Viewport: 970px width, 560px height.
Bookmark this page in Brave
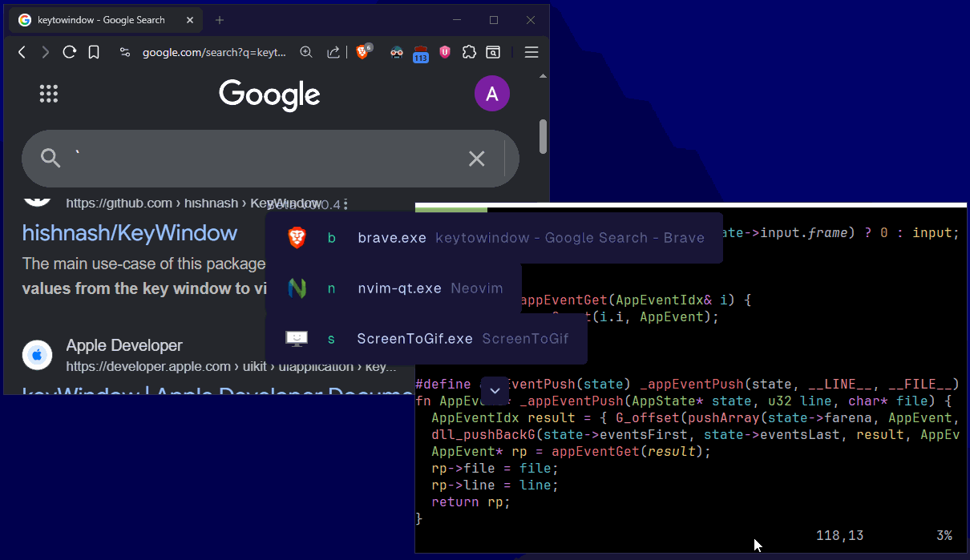(94, 52)
